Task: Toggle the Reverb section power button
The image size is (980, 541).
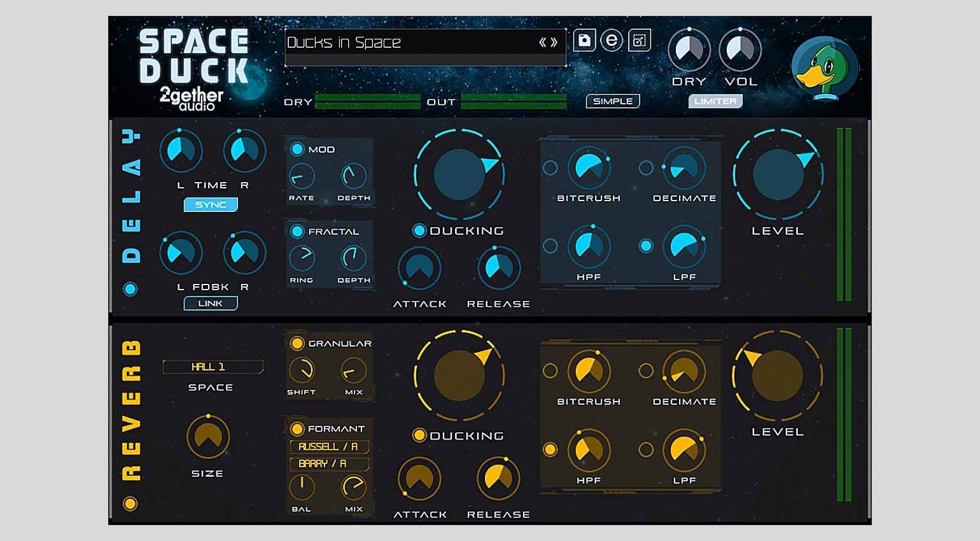Action: (x=130, y=504)
